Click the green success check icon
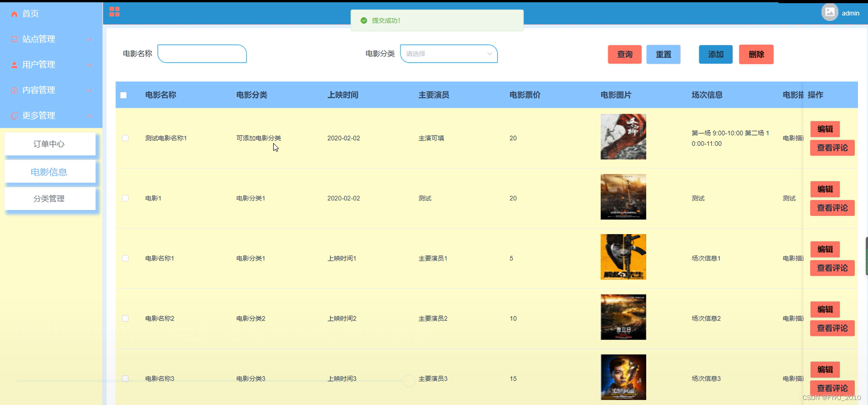This screenshot has width=868, height=405. click(364, 20)
